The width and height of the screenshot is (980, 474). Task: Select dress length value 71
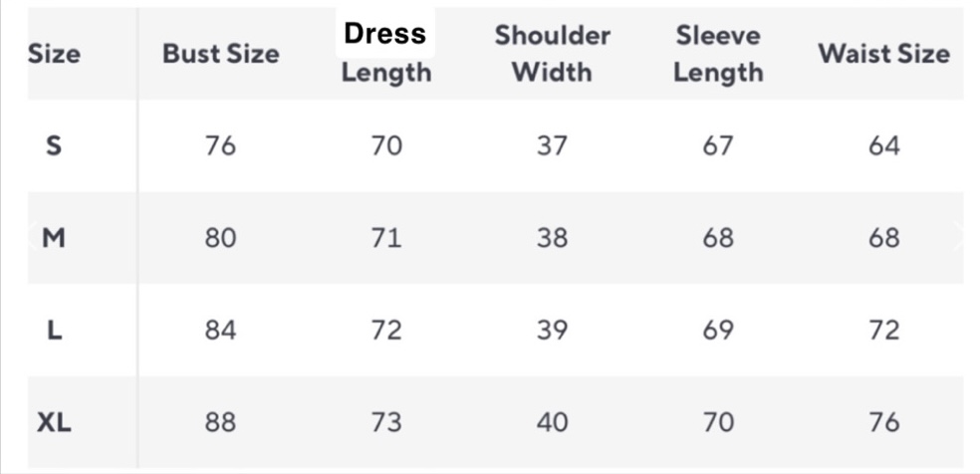[x=386, y=239]
